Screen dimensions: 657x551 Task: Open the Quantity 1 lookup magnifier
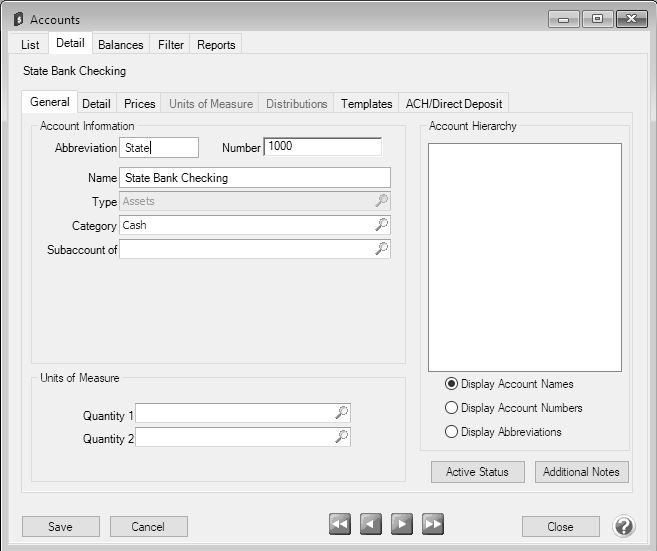click(x=341, y=413)
